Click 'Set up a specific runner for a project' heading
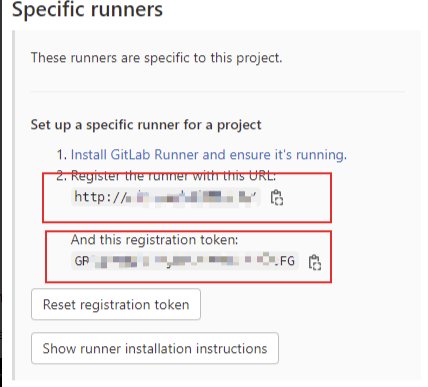The image size is (428, 387). [x=146, y=125]
